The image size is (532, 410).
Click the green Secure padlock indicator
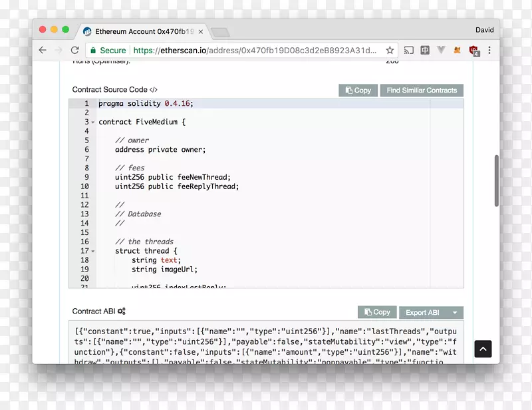[x=108, y=50]
